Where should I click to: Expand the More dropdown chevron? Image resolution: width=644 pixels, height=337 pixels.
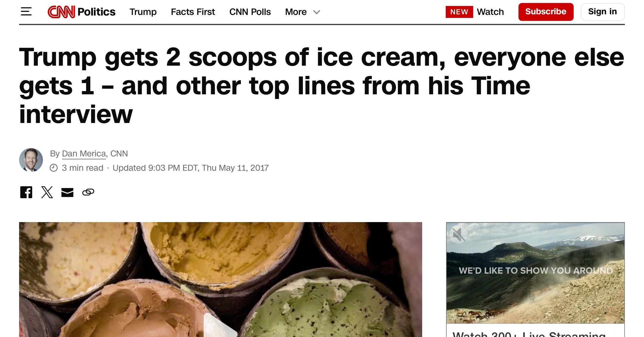[317, 12]
